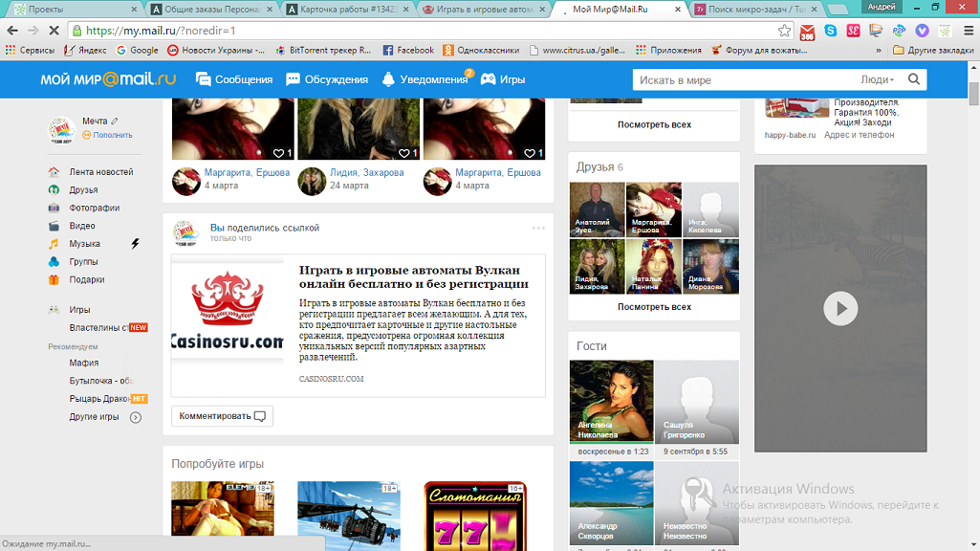Open the Google bookmark
This screenshot has height=551, width=980.
[137, 50]
